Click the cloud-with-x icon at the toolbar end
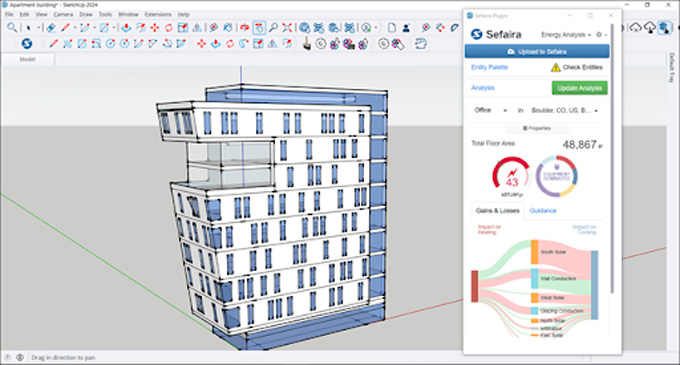The width and height of the screenshot is (680, 365). click(635, 28)
